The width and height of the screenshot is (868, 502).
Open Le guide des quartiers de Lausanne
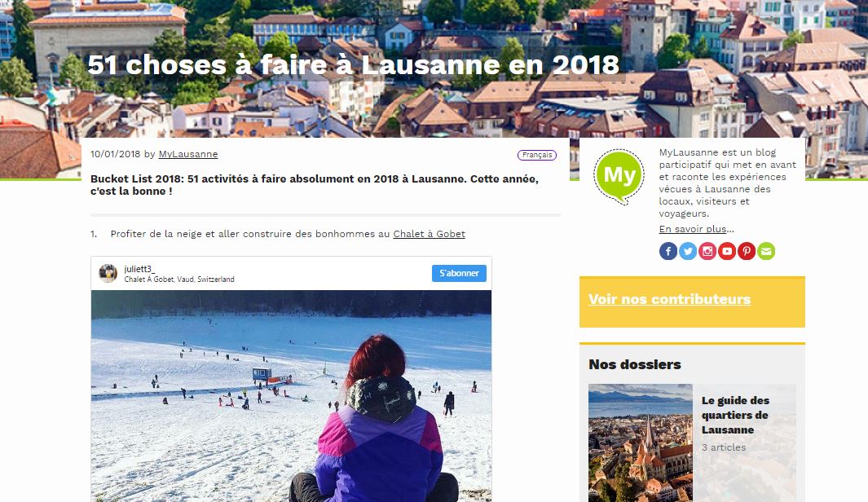coord(735,415)
